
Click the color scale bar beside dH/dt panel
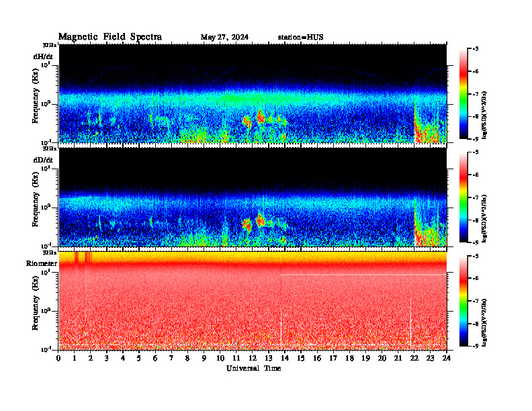463,94
